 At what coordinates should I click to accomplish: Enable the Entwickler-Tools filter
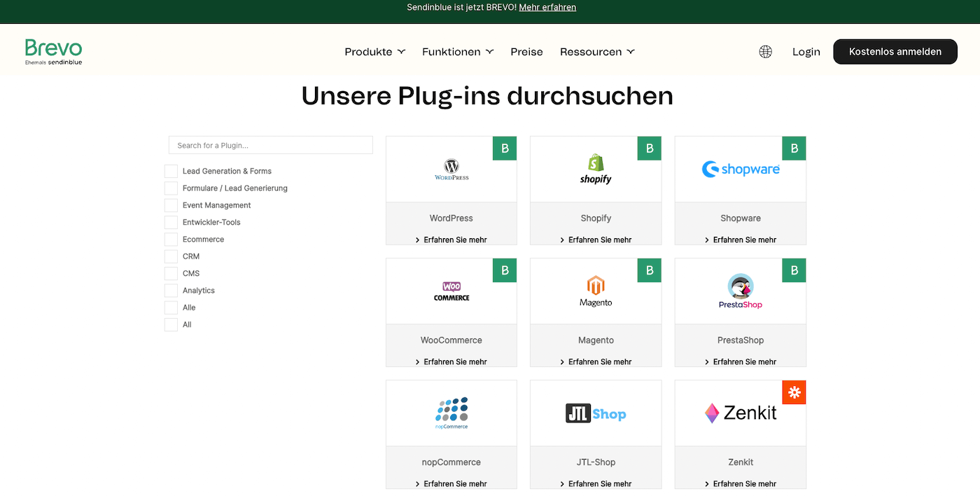coord(171,222)
